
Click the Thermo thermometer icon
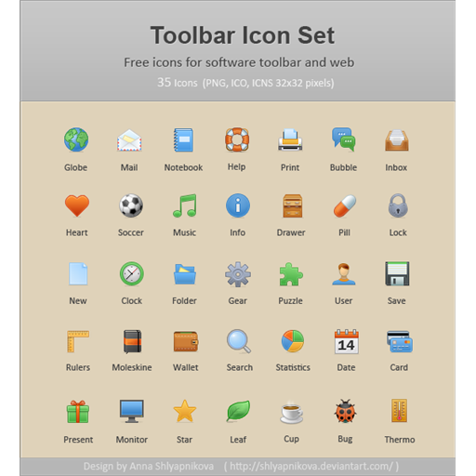[x=399, y=411]
